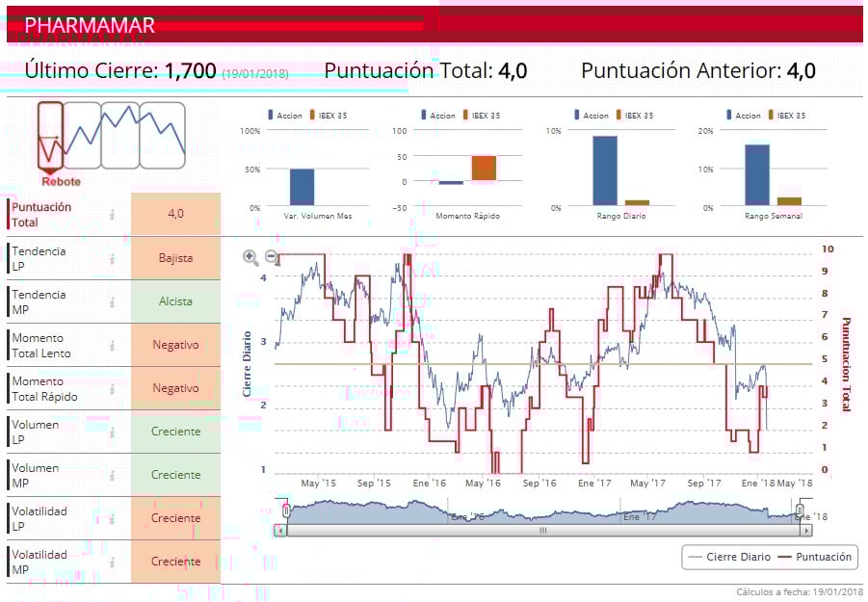
Task: Click the Sep '17 x-axis label
Action: pos(704,483)
